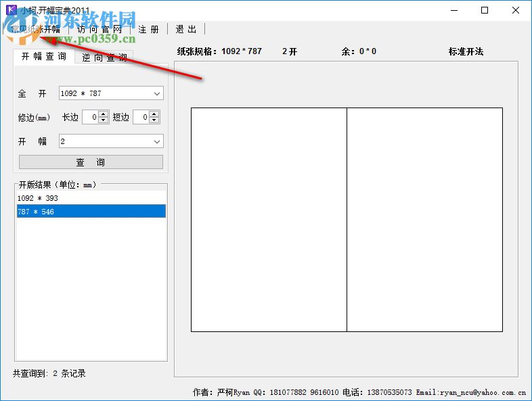Viewport: 532px width, 401px height.
Task: Increase the 长边 trim value
Action: tap(104, 114)
